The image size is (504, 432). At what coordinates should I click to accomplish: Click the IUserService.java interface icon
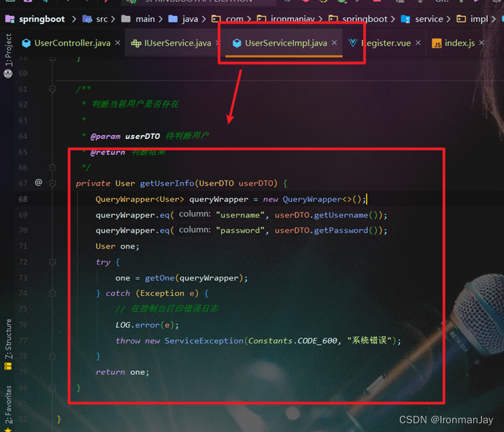136,43
